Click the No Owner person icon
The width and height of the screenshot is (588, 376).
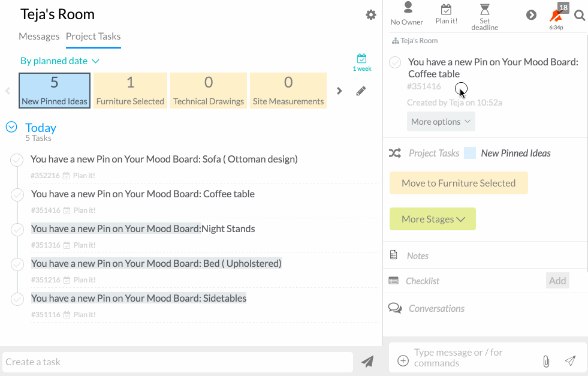pos(408,8)
